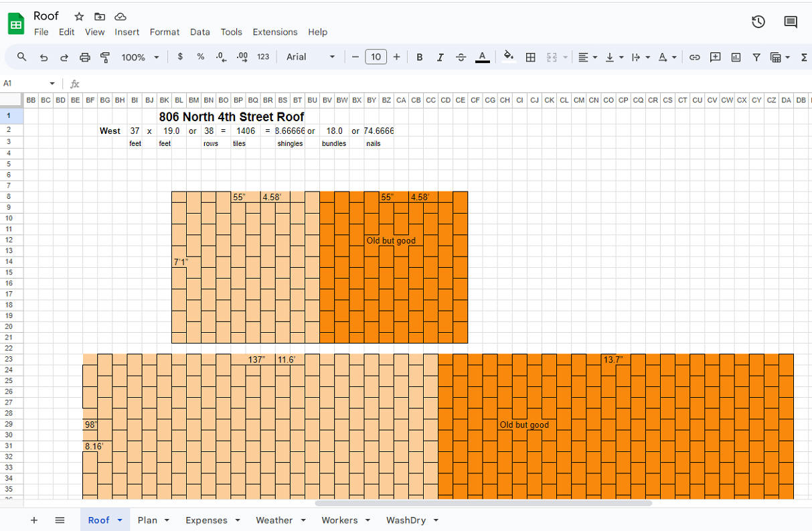Open the Roof sheet tab dropdown arrow
The height and width of the screenshot is (531, 812).
pyautogui.click(x=120, y=520)
